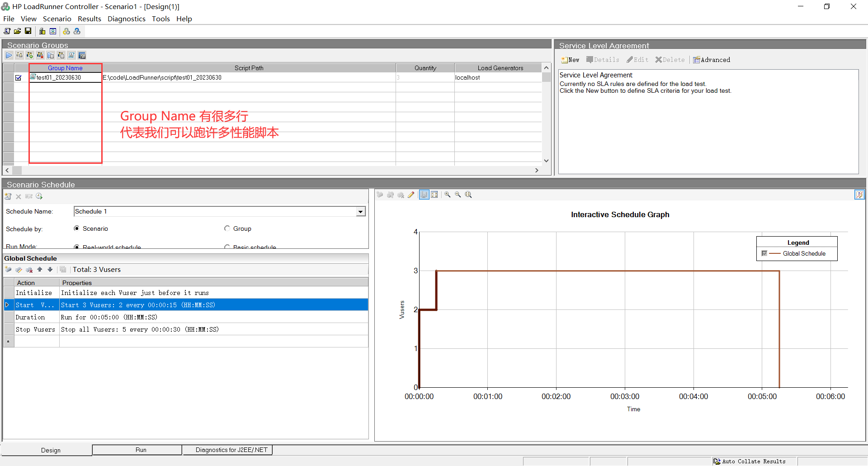This screenshot has height=466, width=868.
Task: Click the Run-Time Settings monitor icon
Action: point(53,31)
